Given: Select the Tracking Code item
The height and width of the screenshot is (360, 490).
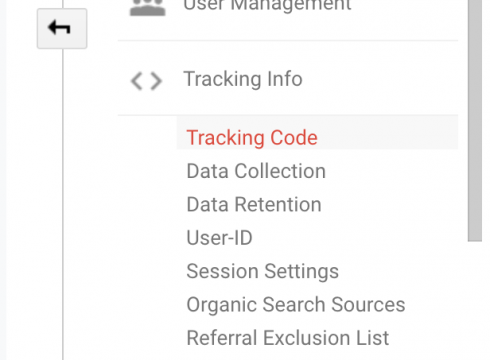Looking at the screenshot, I should 252,137.
